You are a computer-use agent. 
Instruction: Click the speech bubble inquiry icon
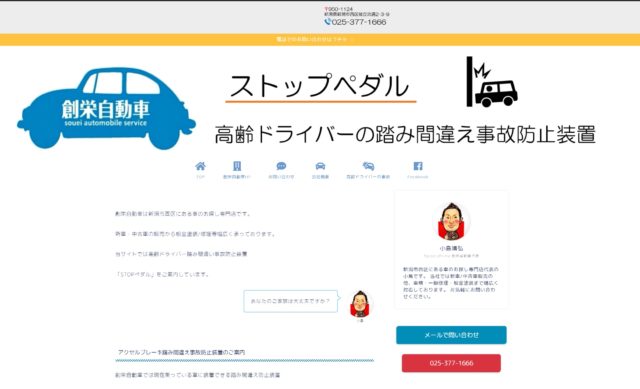click(x=281, y=166)
